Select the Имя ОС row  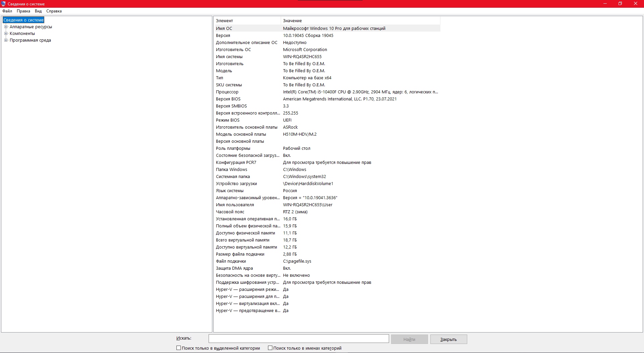pyautogui.click(x=327, y=29)
